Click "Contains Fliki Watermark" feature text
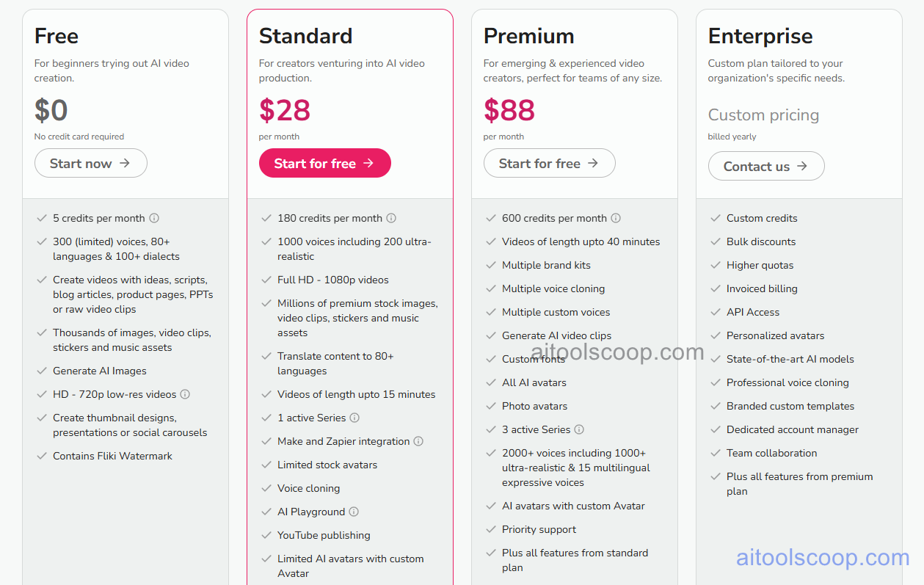Screen dimensions: 924x585 112,456
